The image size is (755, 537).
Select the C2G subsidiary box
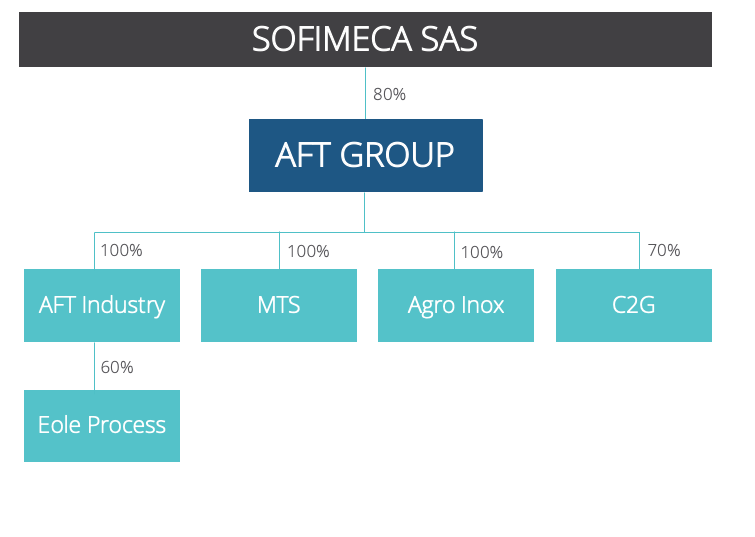click(634, 305)
